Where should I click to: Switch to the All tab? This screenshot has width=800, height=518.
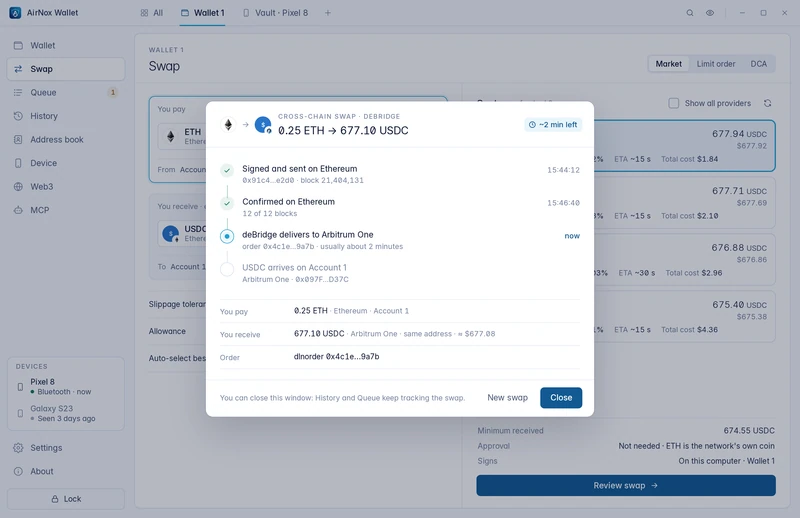coord(152,13)
